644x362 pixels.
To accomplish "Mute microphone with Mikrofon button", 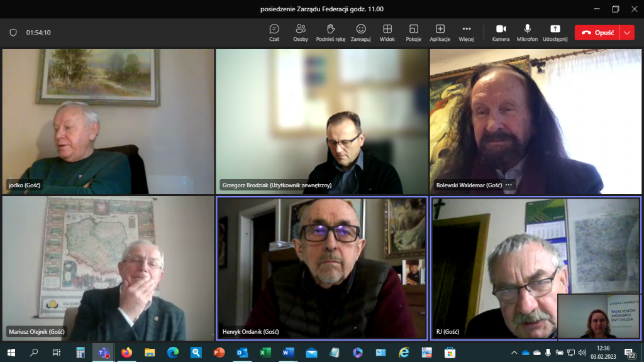I will (x=527, y=33).
